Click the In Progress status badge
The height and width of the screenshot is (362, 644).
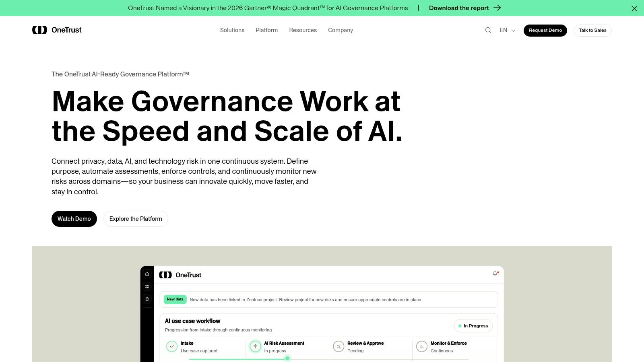(x=473, y=326)
